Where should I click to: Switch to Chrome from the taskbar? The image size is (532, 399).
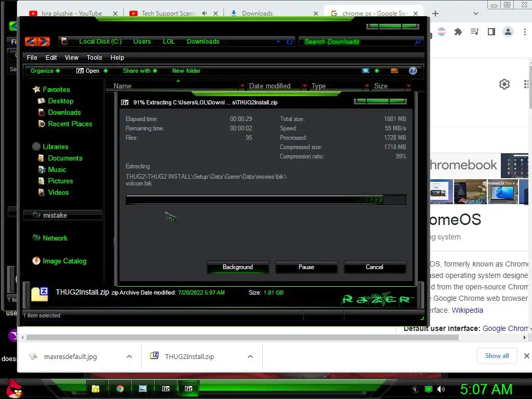pos(120,389)
